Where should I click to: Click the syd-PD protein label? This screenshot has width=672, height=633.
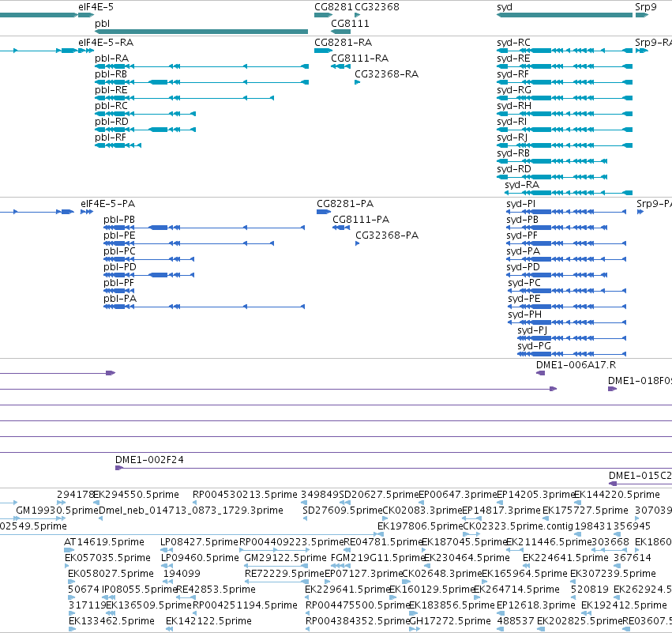(523, 267)
